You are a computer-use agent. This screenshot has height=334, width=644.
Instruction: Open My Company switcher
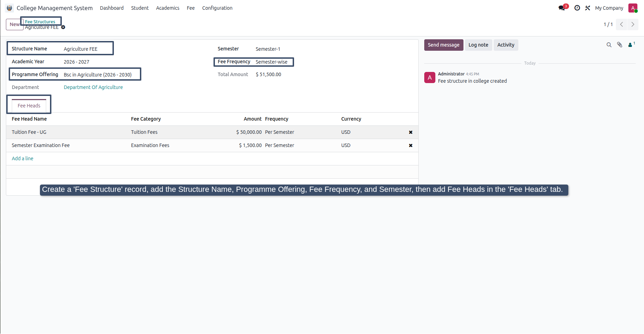point(609,8)
